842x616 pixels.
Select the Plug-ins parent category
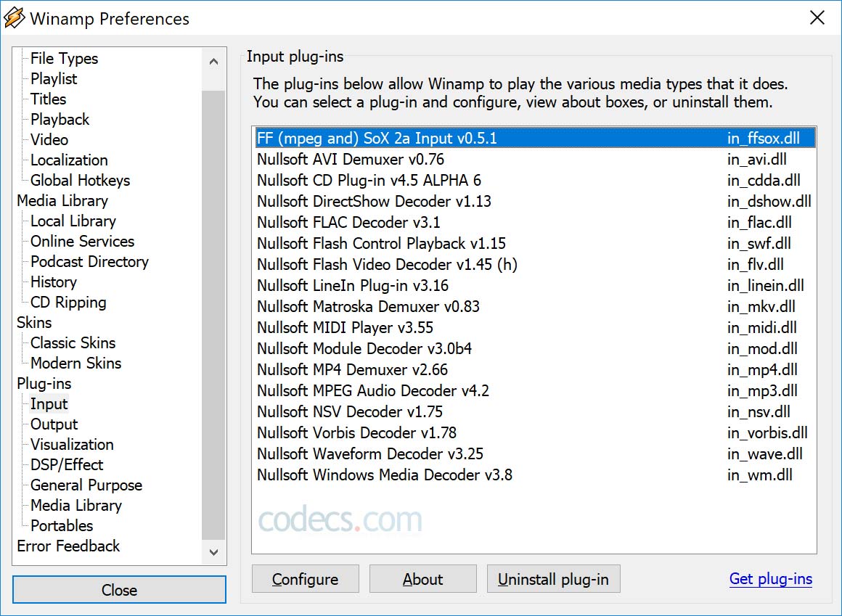[44, 384]
